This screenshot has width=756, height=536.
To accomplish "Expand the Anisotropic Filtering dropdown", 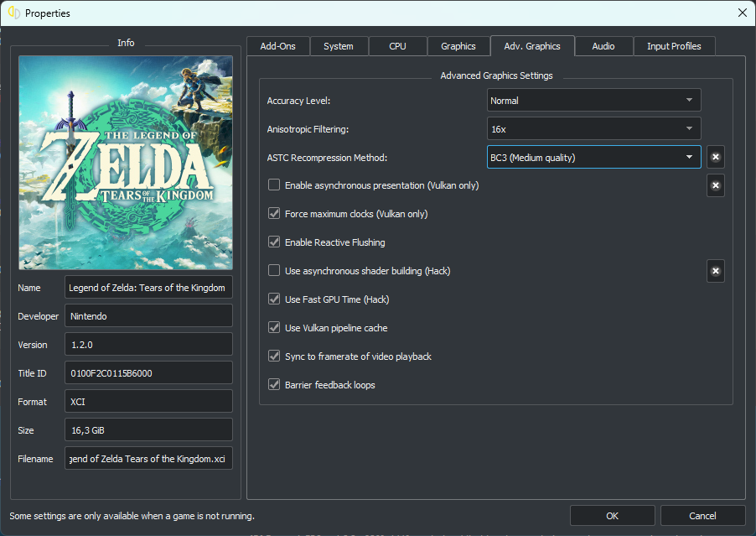I will (x=593, y=129).
